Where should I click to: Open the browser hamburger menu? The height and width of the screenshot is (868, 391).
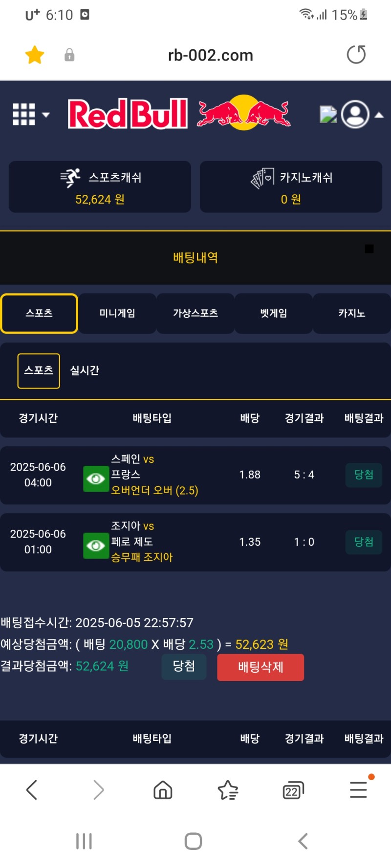coord(358,789)
